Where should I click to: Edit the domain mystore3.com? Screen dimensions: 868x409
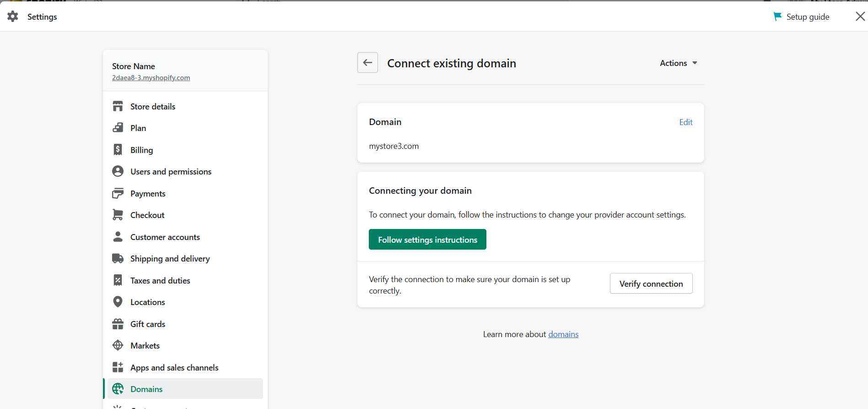(686, 122)
